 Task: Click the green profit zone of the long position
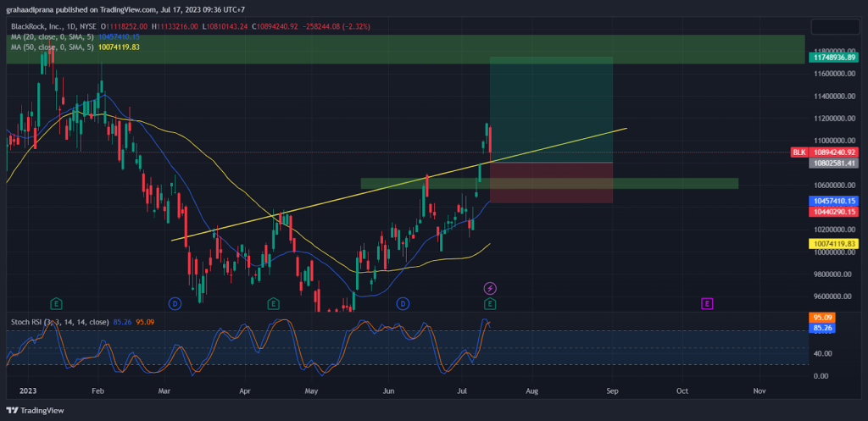coord(551,109)
